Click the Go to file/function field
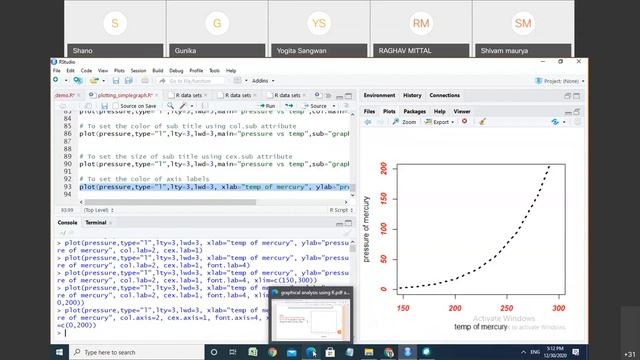This screenshot has height=360, width=640. [191, 81]
